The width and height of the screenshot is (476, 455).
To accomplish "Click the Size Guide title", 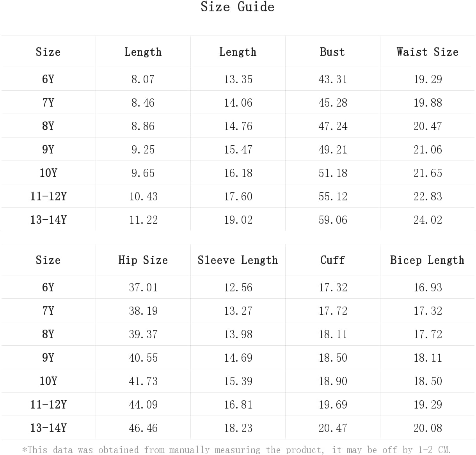I will pyautogui.click(x=238, y=7).
